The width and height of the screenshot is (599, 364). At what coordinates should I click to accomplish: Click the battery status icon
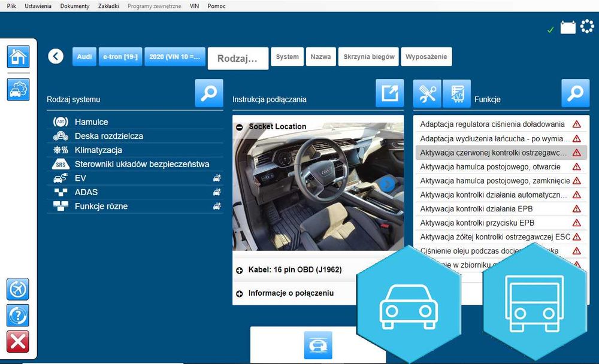(x=568, y=27)
